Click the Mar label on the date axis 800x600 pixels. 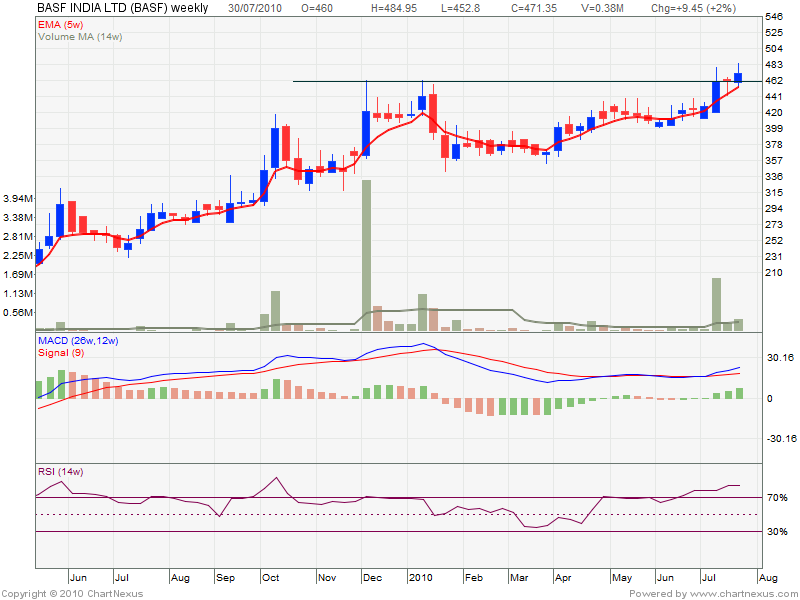[518, 578]
